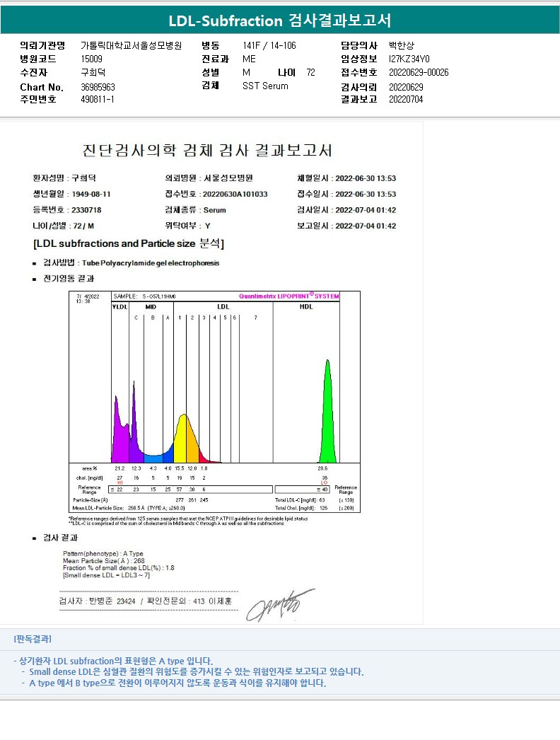560x740 pixels.
Task: Click the '담당의사' field label
Action: coord(359,46)
